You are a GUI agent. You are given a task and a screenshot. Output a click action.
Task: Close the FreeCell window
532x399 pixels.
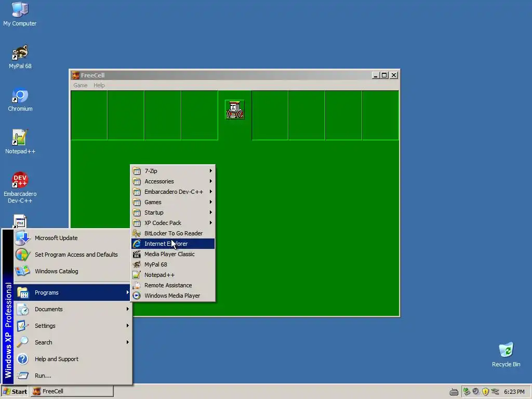394,75
